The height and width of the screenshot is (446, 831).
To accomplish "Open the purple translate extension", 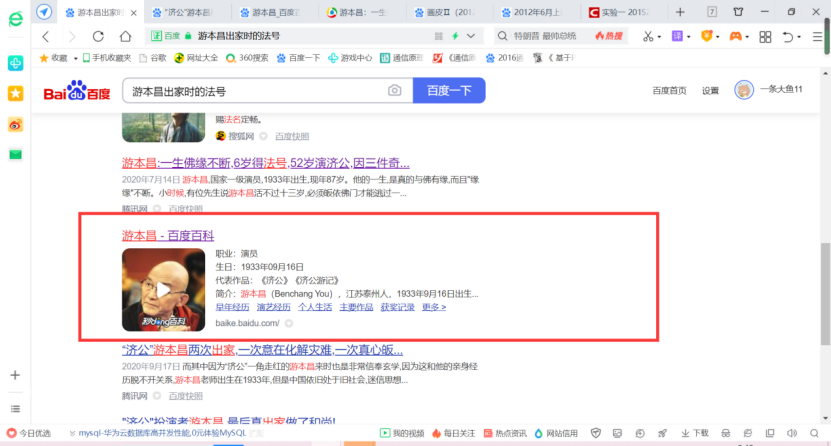I will (677, 36).
